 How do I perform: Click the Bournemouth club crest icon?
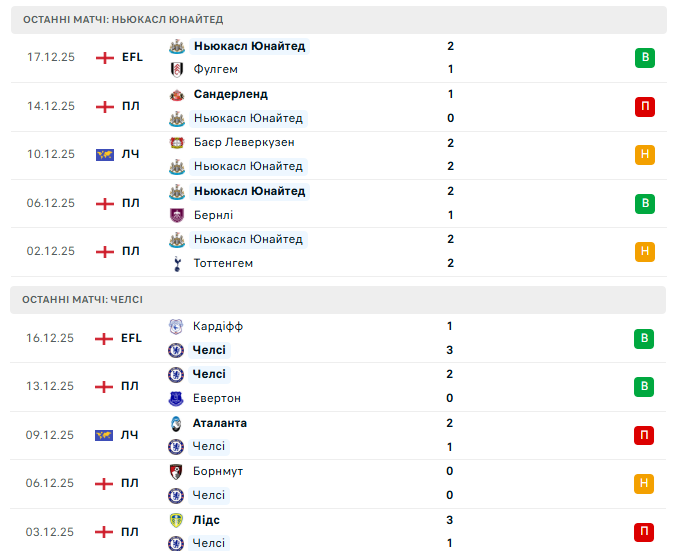click(176, 471)
